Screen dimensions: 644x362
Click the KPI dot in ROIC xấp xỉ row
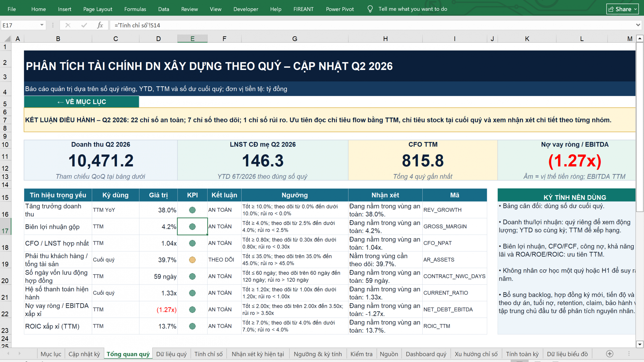point(192,326)
